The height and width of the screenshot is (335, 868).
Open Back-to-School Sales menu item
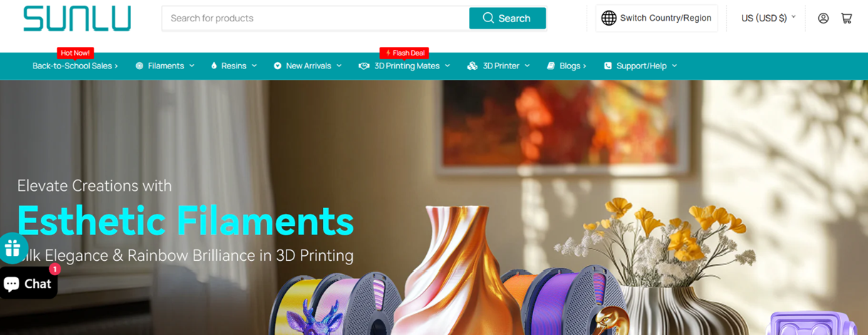75,66
